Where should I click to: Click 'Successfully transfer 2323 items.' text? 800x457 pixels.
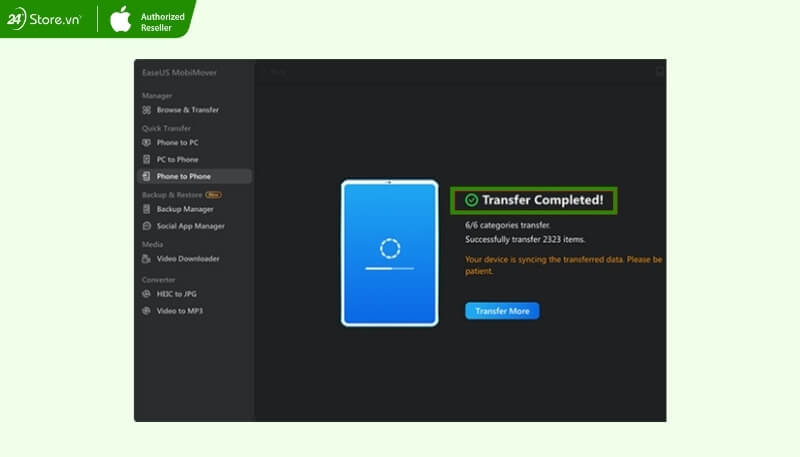pos(525,239)
